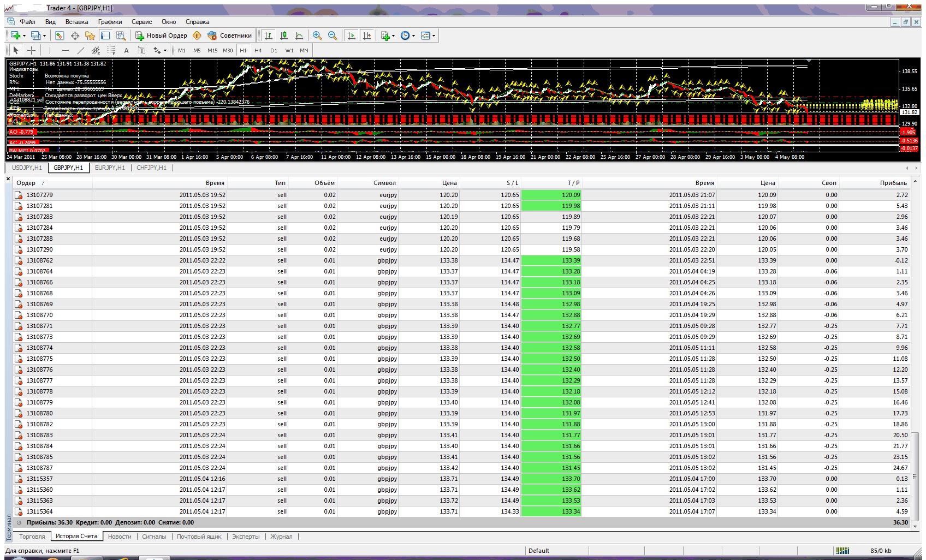Expand the Arrows tool dropdown

165,51
